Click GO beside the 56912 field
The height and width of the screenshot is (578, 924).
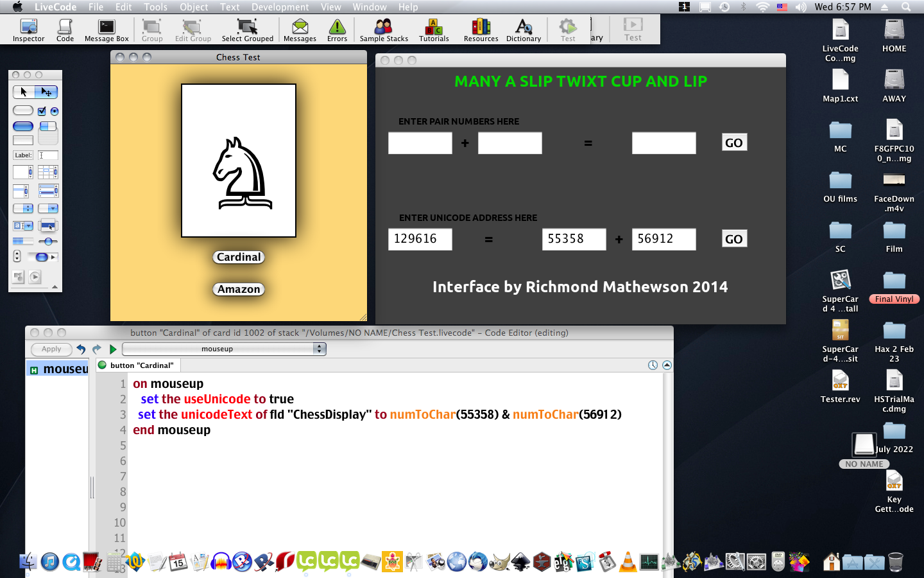734,239
